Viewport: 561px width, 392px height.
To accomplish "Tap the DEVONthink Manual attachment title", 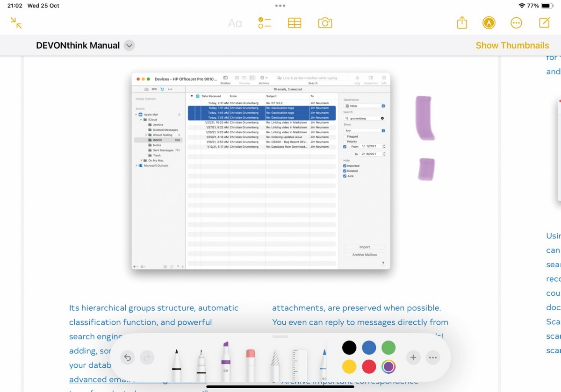I will click(x=78, y=45).
